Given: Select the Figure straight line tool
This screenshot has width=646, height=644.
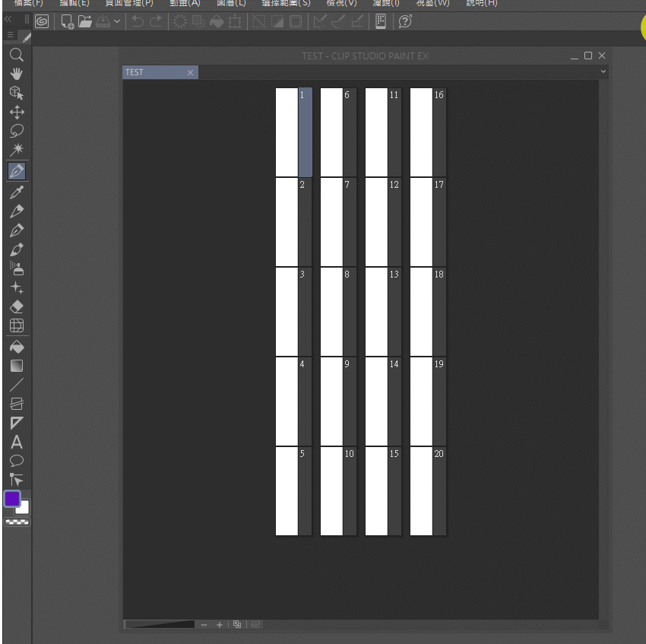Looking at the screenshot, I should (17, 385).
